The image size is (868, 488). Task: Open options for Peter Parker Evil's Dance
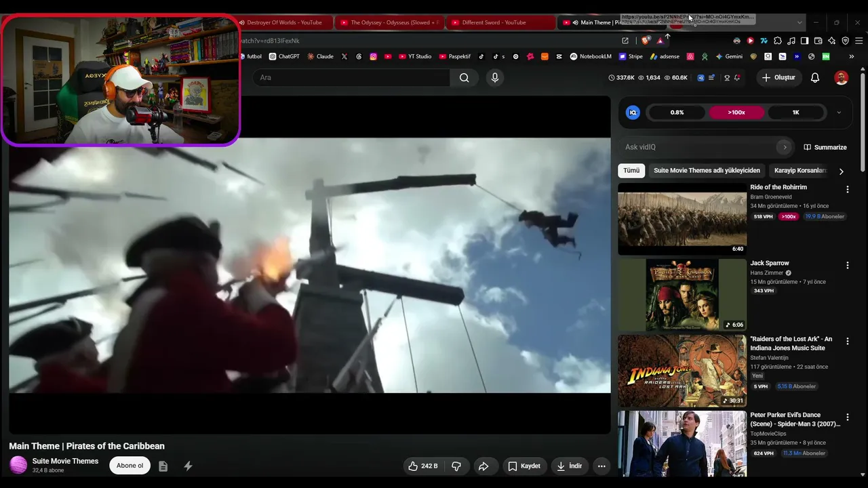tap(847, 418)
